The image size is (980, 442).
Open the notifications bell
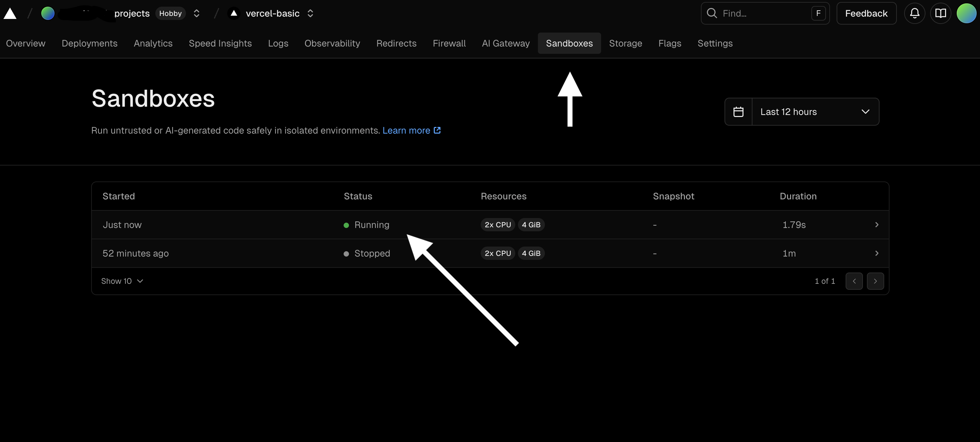click(914, 13)
